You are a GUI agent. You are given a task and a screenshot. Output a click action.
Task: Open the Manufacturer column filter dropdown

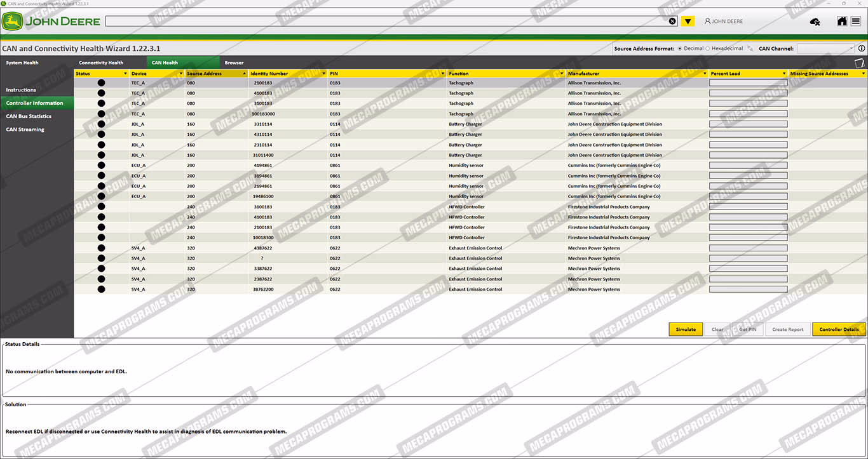pyautogui.click(x=705, y=74)
